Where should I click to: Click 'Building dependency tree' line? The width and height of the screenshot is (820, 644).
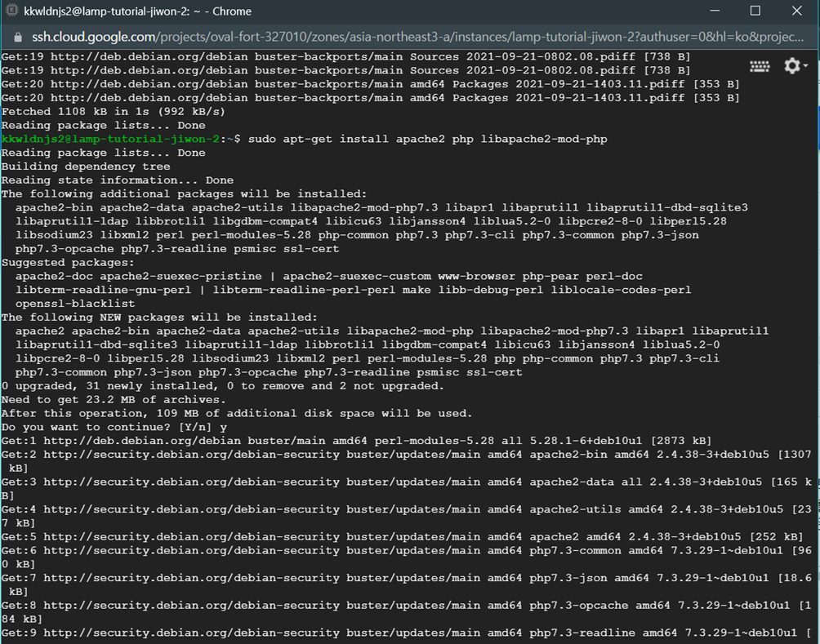click(x=86, y=167)
